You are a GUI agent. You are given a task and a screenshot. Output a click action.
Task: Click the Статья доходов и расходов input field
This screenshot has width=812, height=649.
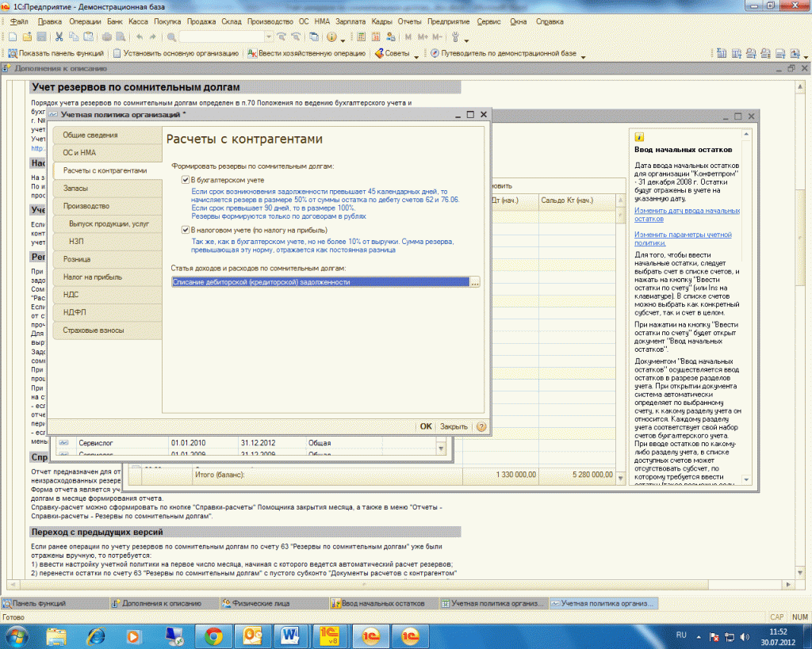[x=320, y=282]
